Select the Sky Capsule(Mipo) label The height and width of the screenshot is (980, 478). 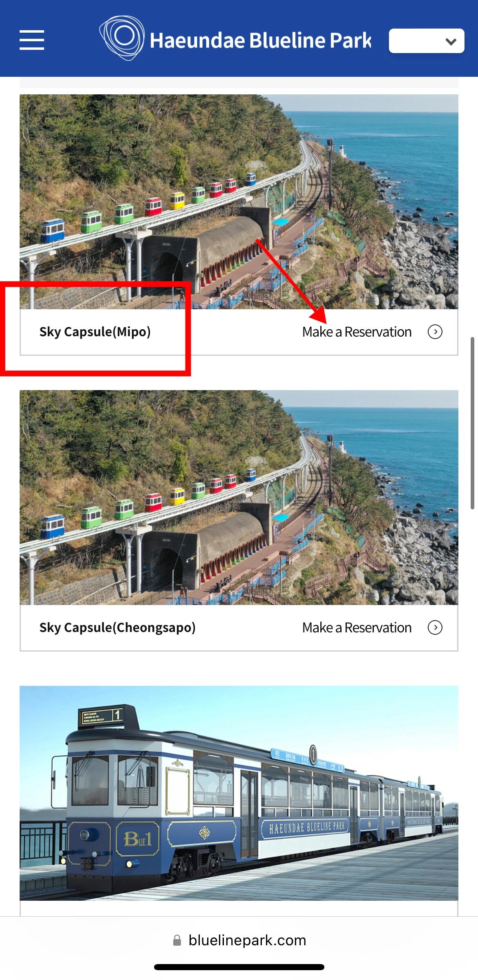(x=95, y=332)
